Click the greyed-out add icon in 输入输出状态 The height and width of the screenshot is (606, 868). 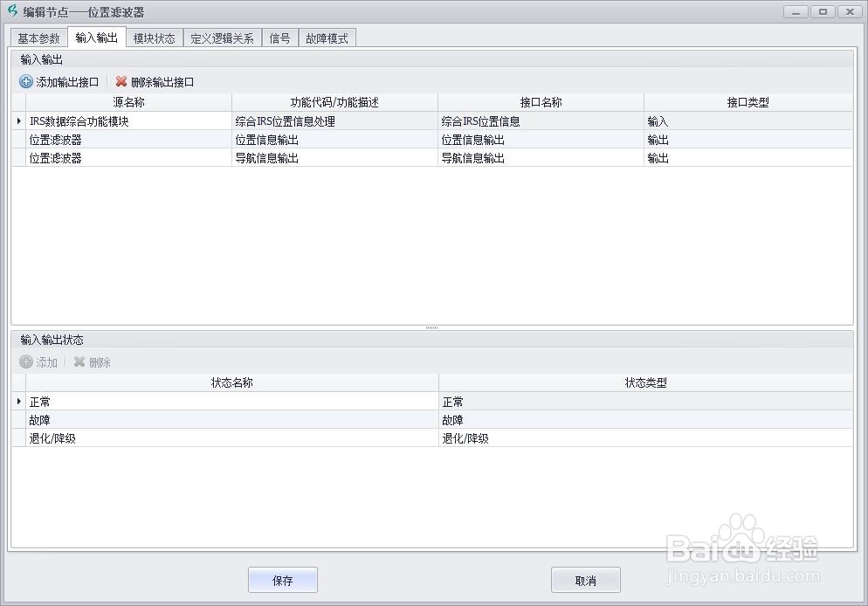[26, 362]
